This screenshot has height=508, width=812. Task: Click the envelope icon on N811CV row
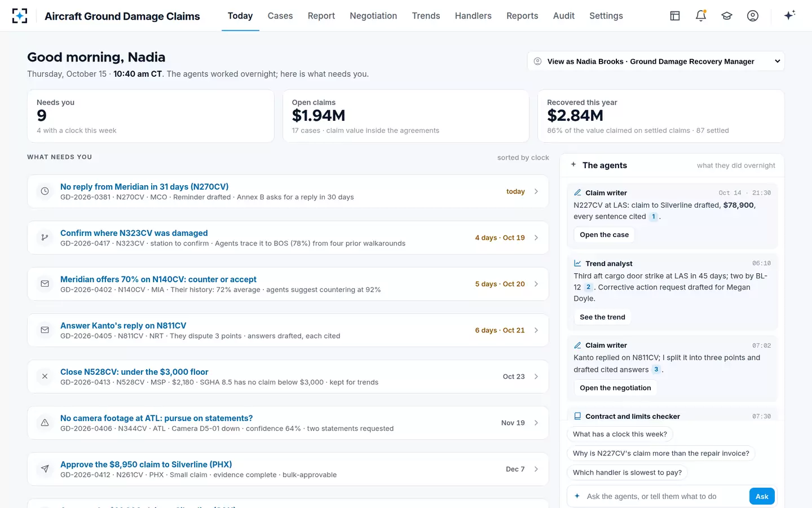[45, 330]
